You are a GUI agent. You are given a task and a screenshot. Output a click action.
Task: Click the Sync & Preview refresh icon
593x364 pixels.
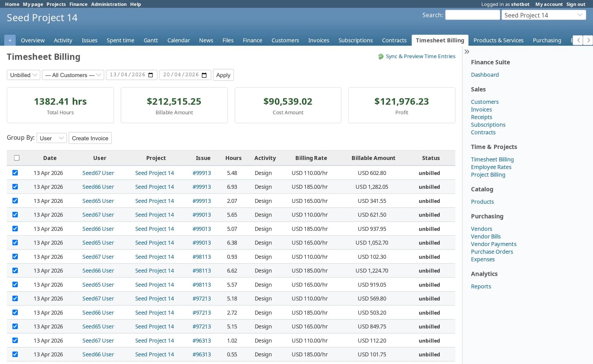[x=381, y=56]
